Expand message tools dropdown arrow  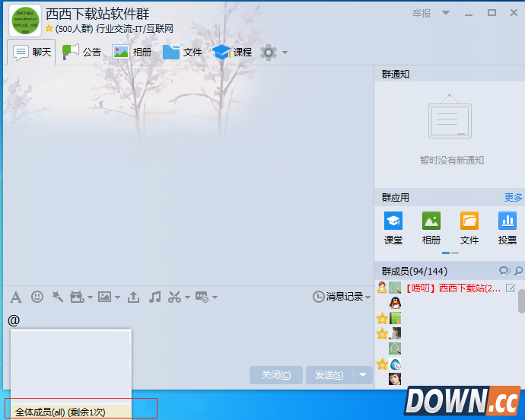click(215, 297)
